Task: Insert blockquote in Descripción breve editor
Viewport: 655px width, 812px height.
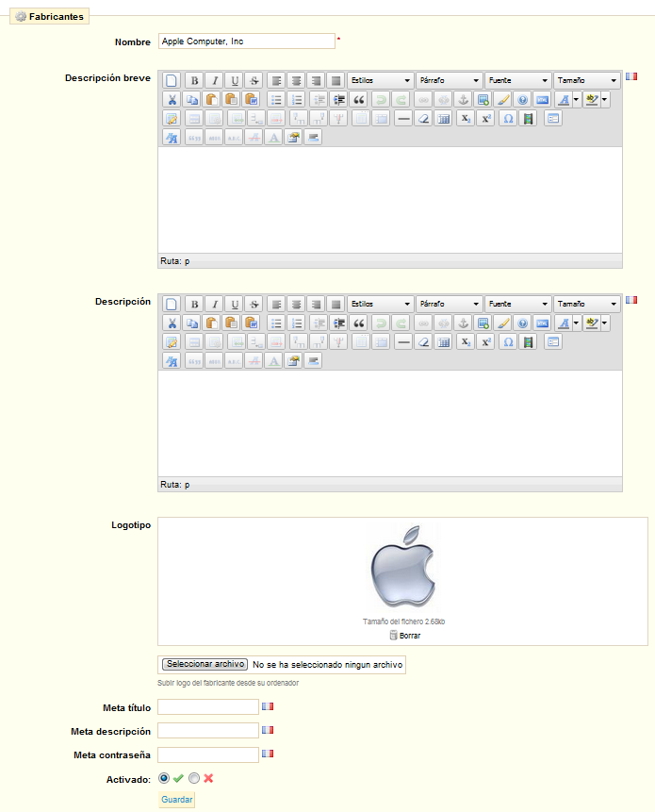Action: point(358,99)
